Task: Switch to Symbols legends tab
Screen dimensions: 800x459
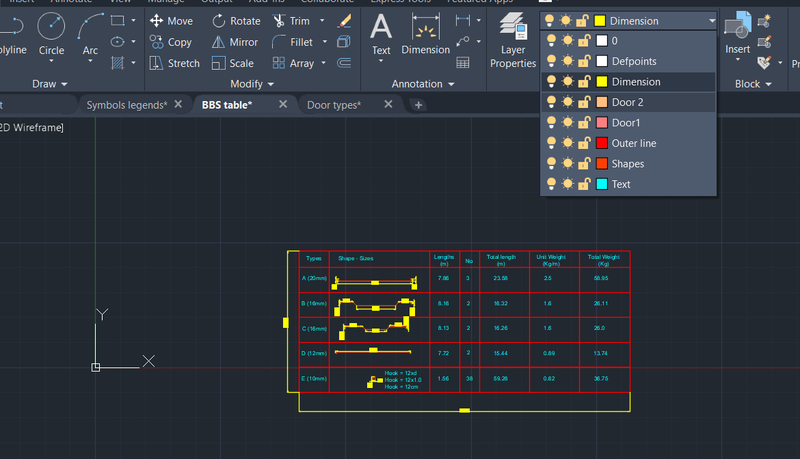Action: 127,105
